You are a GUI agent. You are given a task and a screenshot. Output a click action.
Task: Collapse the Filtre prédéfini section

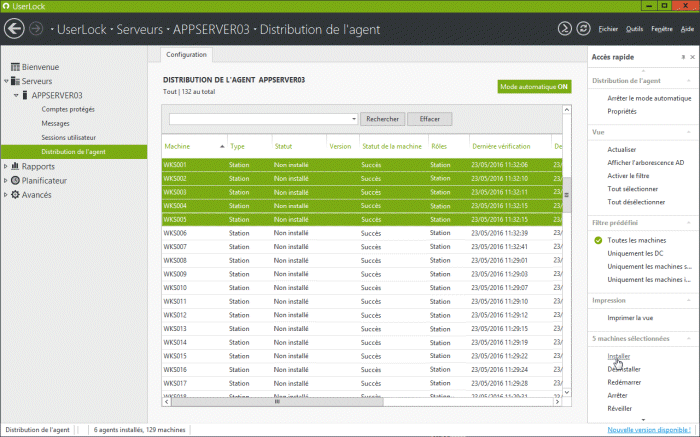(688, 223)
